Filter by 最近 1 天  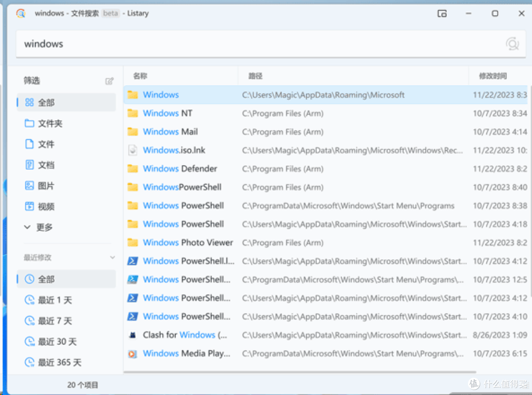click(x=66, y=300)
